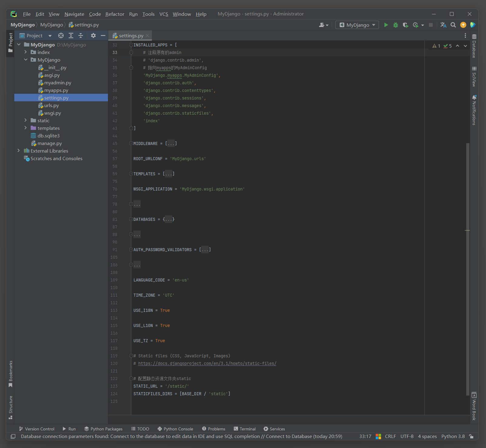The width and height of the screenshot is (486, 448).
Task: Collapse the inner MyDjango package
Action: pyautogui.click(x=26, y=60)
